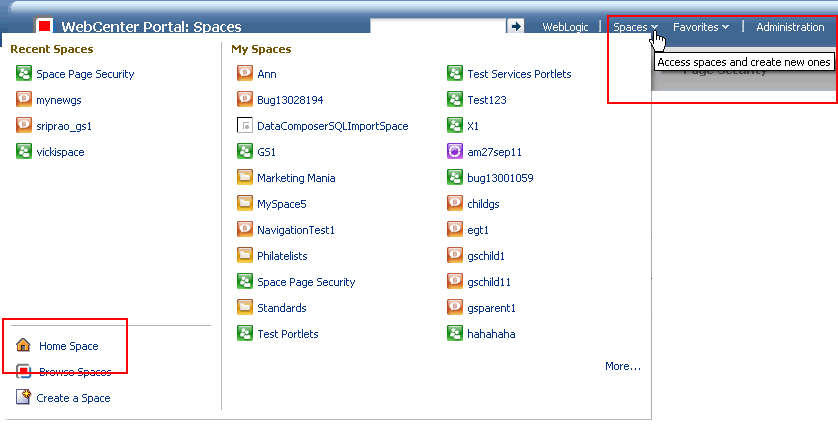Image resolution: width=838 pixels, height=432 pixels.
Task: Click the WebCenter Portal red logo icon
Action: pyautogui.click(x=44, y=25)
